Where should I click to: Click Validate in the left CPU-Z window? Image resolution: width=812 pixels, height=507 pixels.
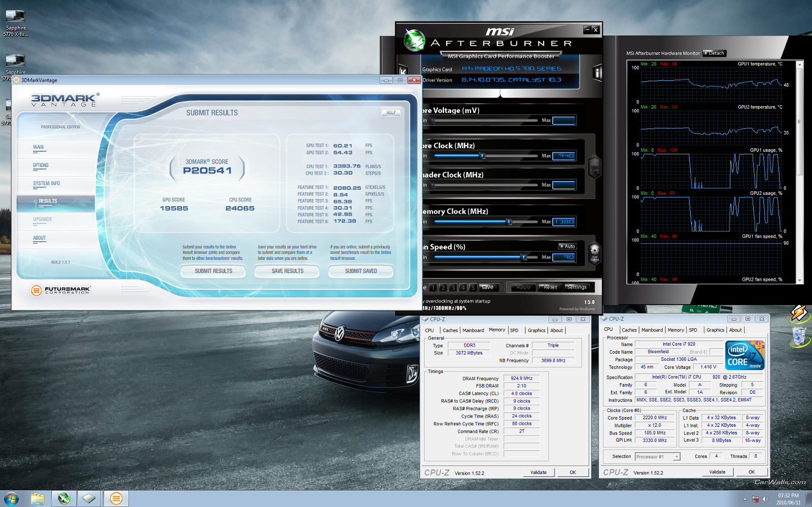[x=538, y=472]
